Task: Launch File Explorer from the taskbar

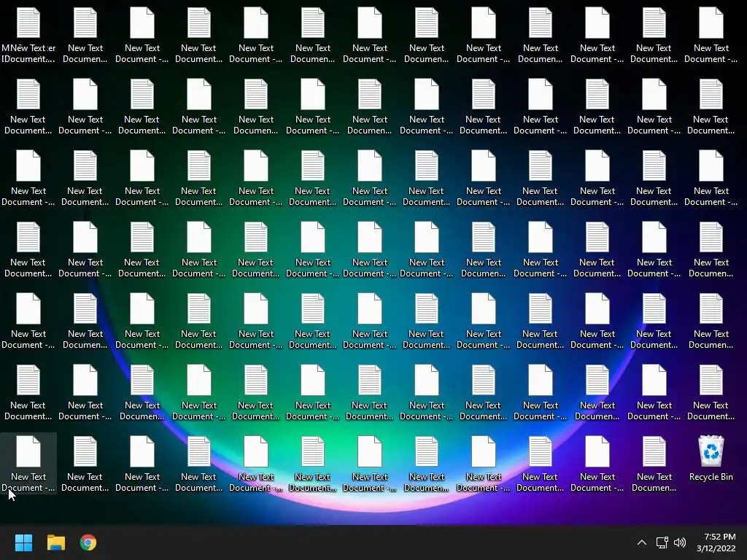Action: point(55,542)
